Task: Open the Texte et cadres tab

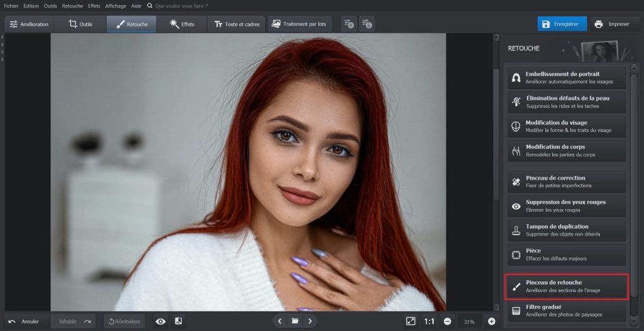Action: (x=236, y=24)
